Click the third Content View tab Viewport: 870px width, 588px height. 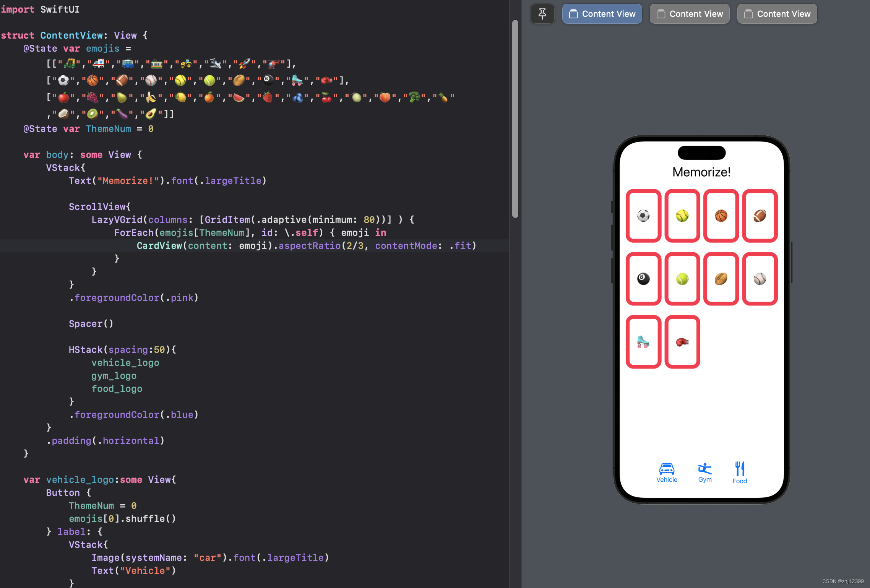point(777,13)
